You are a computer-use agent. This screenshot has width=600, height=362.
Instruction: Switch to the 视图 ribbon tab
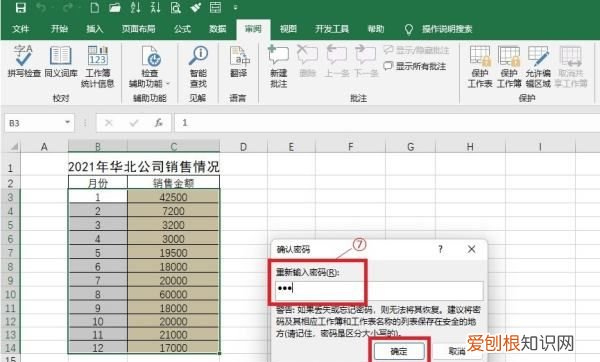tap(288, 29)
